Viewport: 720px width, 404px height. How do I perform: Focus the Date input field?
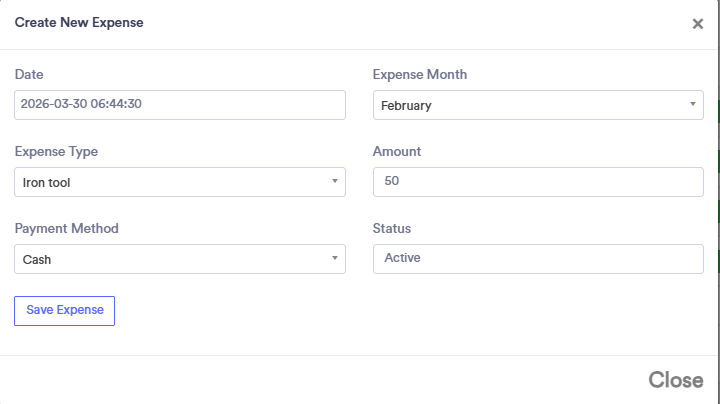point(180,105)
